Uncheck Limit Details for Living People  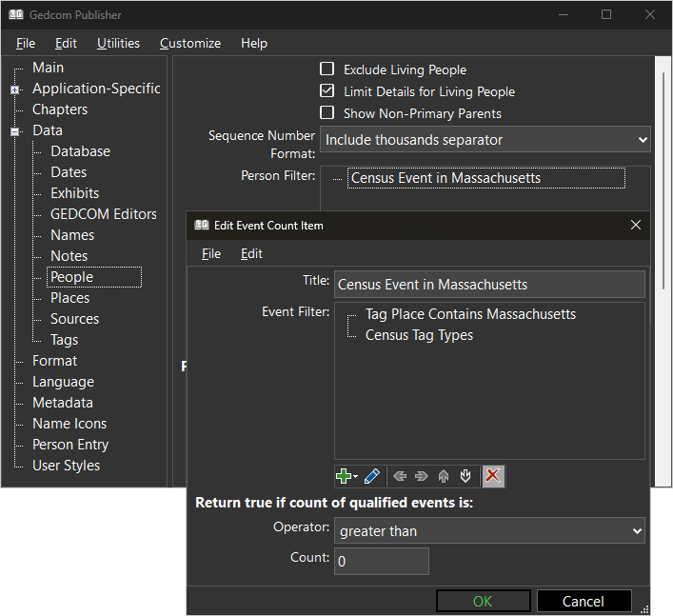tap(327, 91)
